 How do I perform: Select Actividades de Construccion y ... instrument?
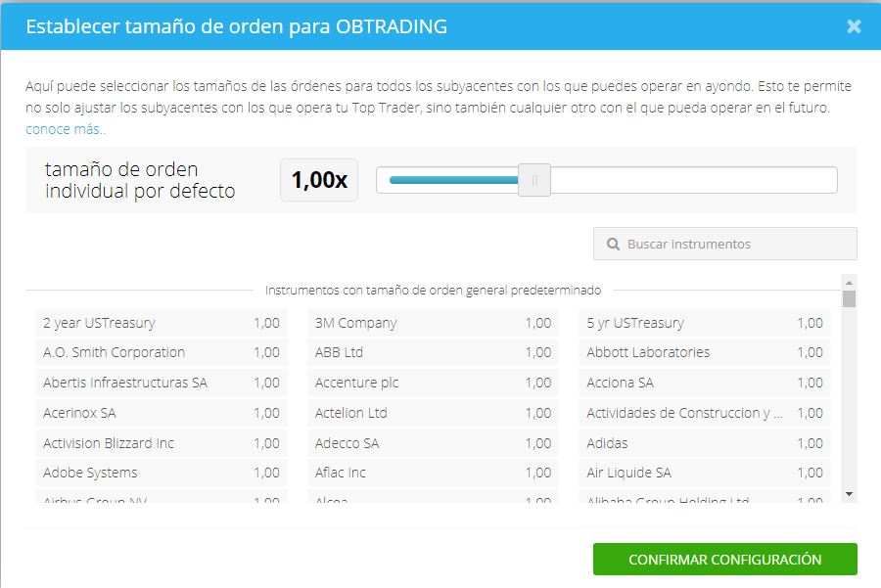point(705,413)
